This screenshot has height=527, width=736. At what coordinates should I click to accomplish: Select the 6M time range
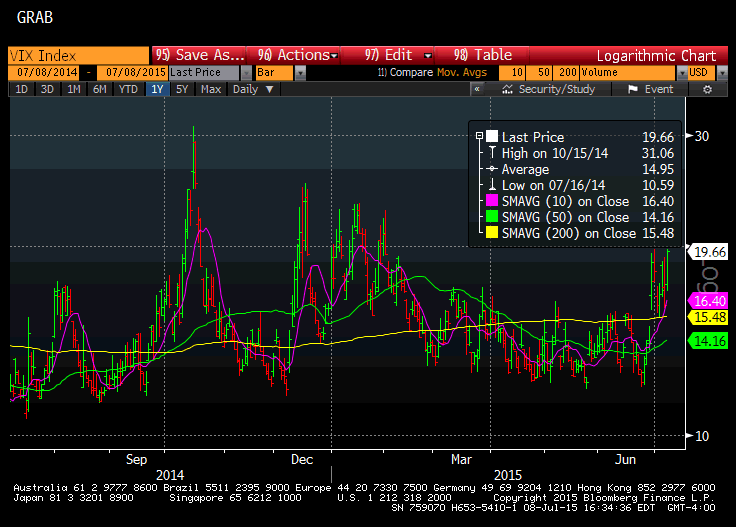click(x=100, y=89)
